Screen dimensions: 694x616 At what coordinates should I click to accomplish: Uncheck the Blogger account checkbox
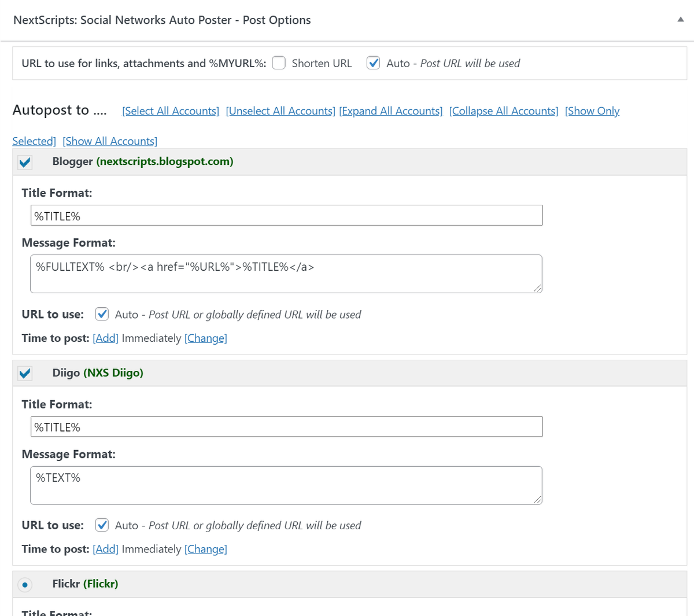25,163
